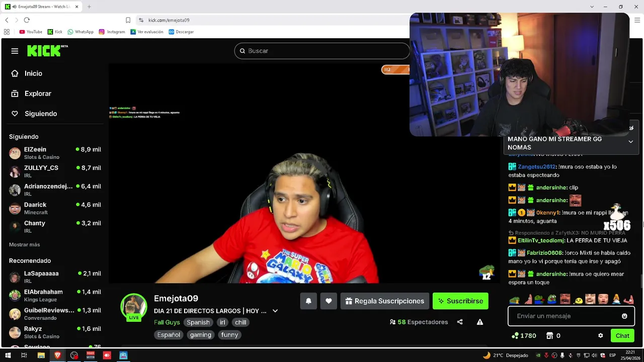
Task: Reload the page
Action: pyautogui.click(x=27, y=20)
